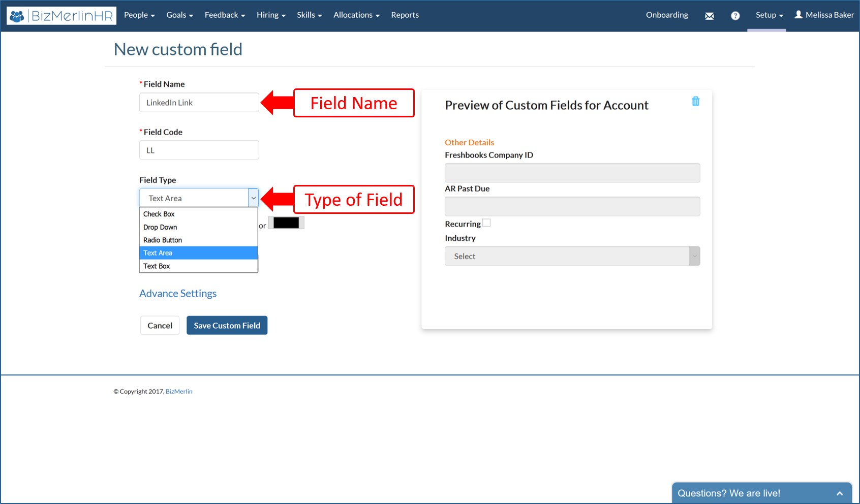The width and height of the screenshot is (860, 504).
Task: Open the BizMerlin footer link
Action: (x=179, y=392)
